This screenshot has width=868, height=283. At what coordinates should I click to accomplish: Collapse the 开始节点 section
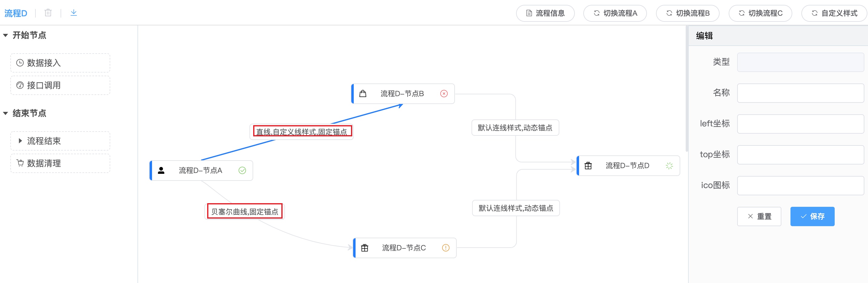point(5,35)
